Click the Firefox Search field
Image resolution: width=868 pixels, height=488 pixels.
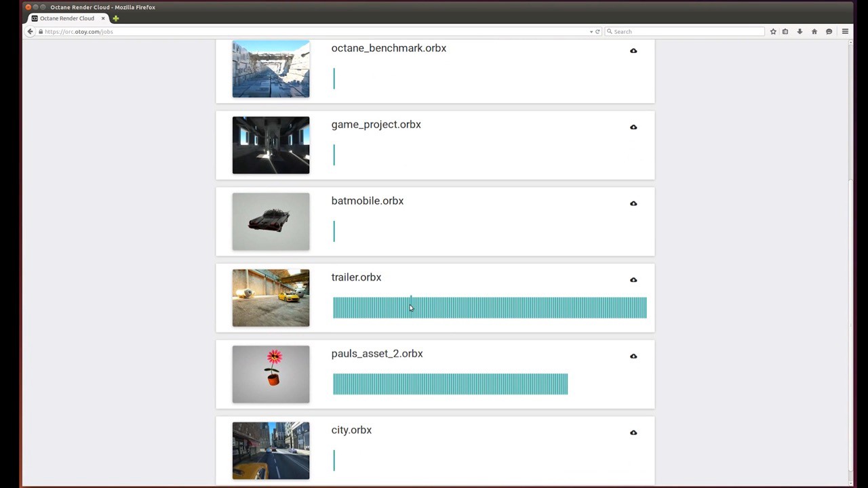(x=685, y=31)
